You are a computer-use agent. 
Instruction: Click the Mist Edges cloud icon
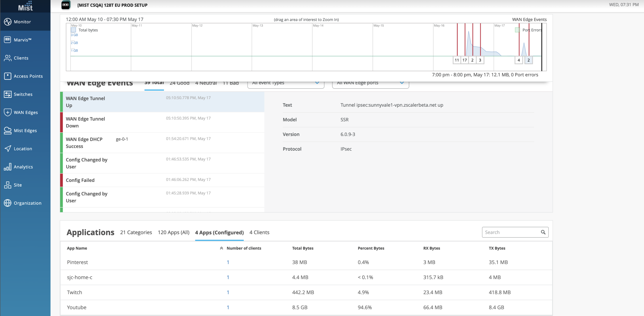click(8, 131)
